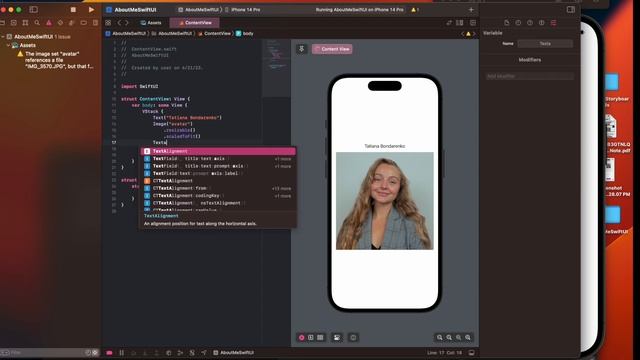The width and height of the screenshot is (640, 360).
Task: Open the breakpoint navigator
Action: click(84, 23)
